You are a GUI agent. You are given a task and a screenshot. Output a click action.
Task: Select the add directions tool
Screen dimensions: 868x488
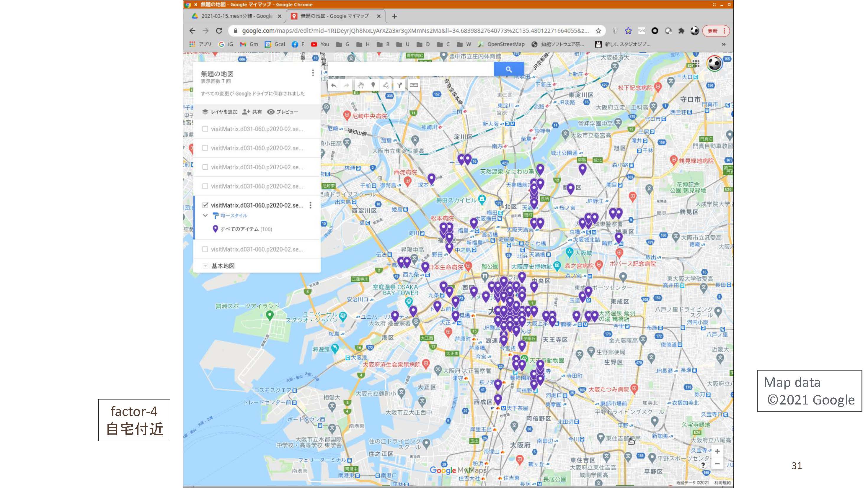point(400,85)
